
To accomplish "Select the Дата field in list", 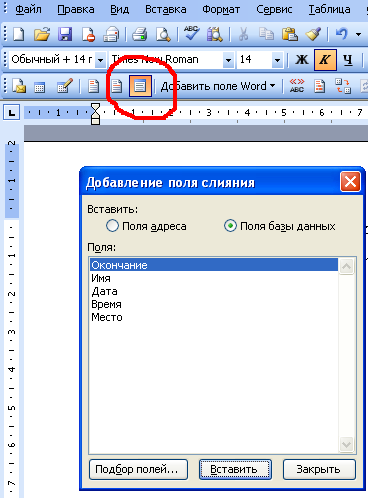I will 214,291.
